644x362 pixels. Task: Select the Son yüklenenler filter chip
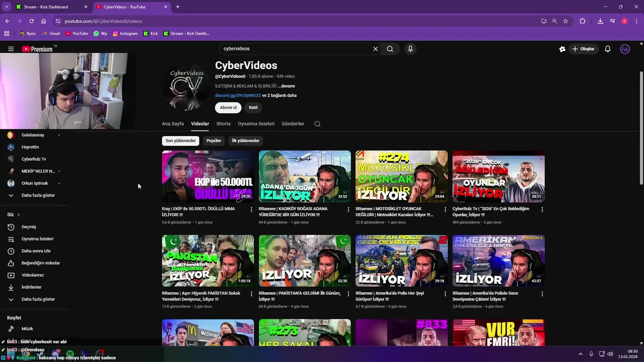point(181,141)
